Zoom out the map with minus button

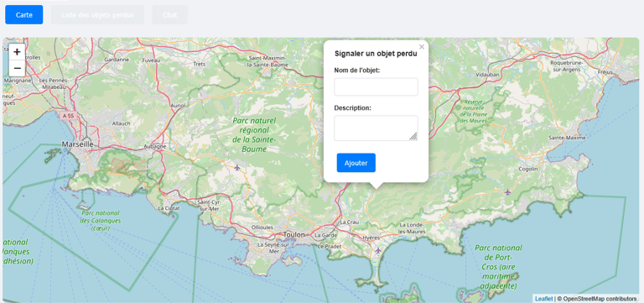(x=18, y=68)
